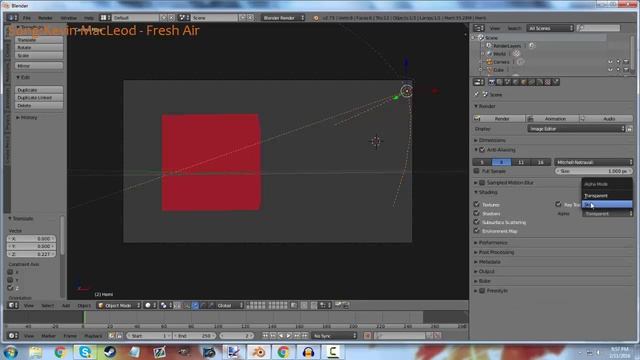Viewport: 640px width, 360px height.
Task: Open the Alpha dropdown below the list
Action: pos(607,213)
